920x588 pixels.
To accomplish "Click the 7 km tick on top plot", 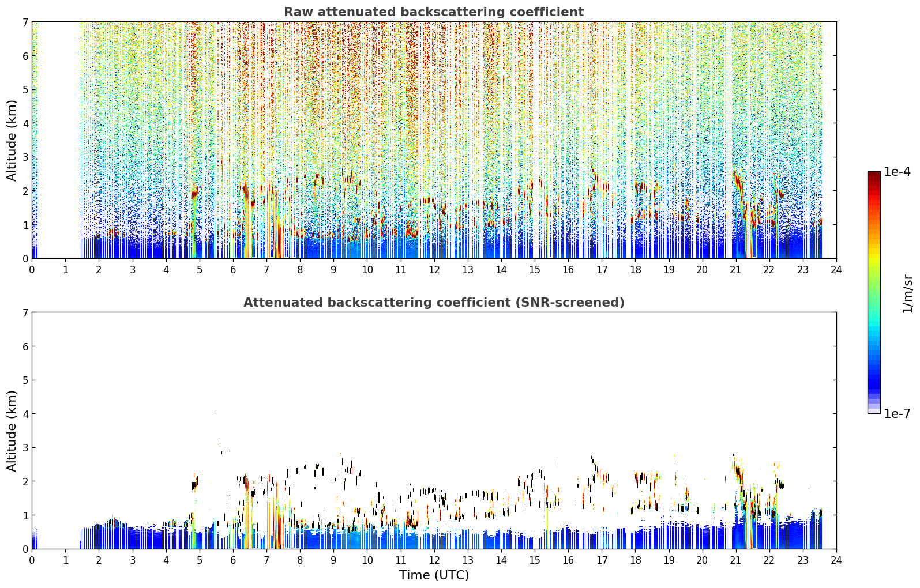I will (x=25, y=22).
